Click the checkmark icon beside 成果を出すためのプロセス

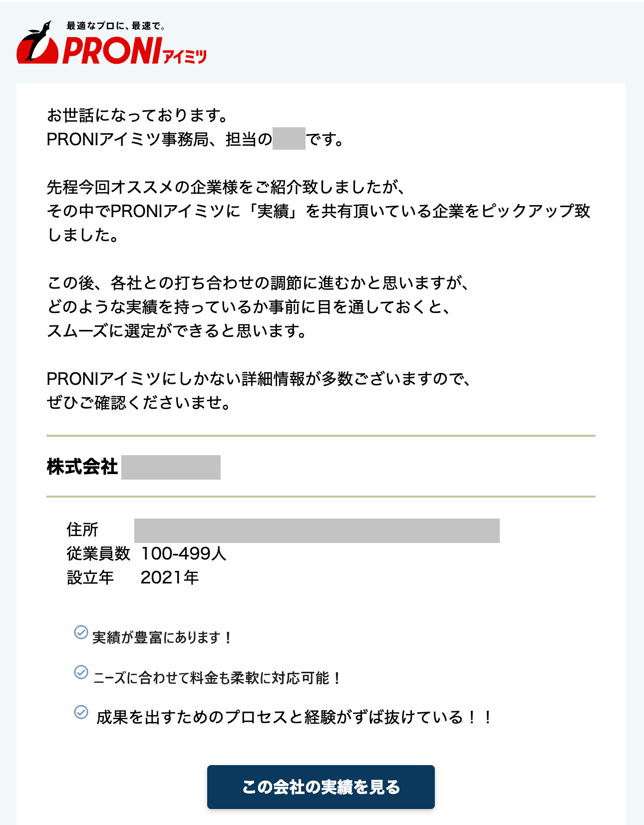tap(81, 712)
